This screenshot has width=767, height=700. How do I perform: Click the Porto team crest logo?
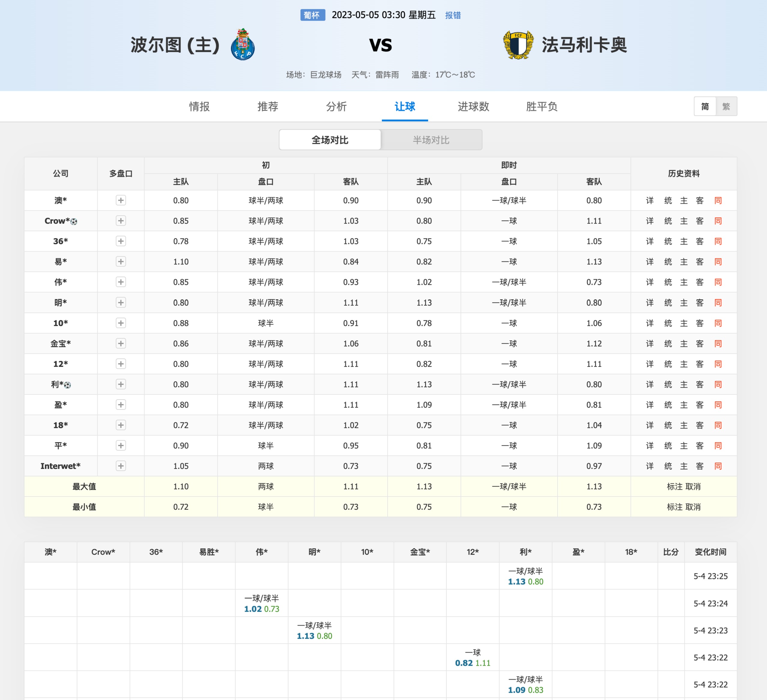pos(243,44)
